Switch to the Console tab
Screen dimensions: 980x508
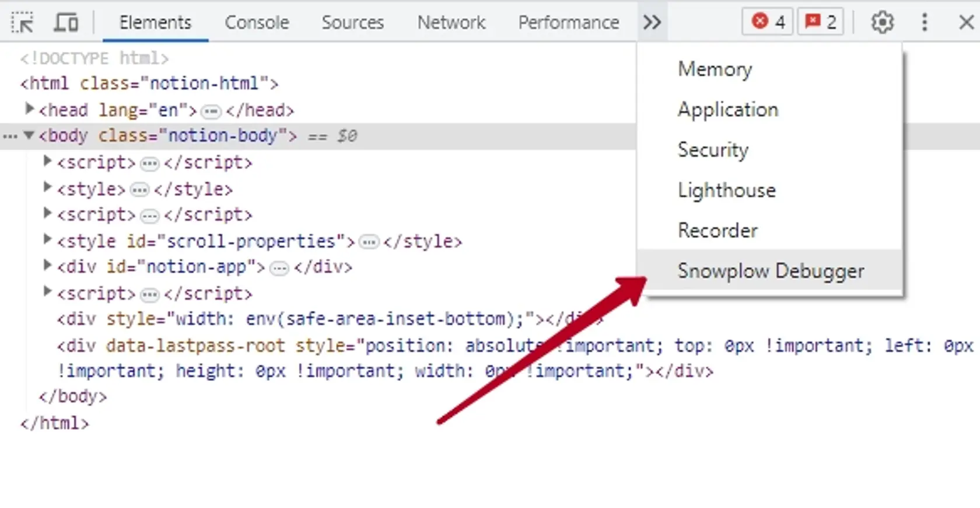(257, 22)
